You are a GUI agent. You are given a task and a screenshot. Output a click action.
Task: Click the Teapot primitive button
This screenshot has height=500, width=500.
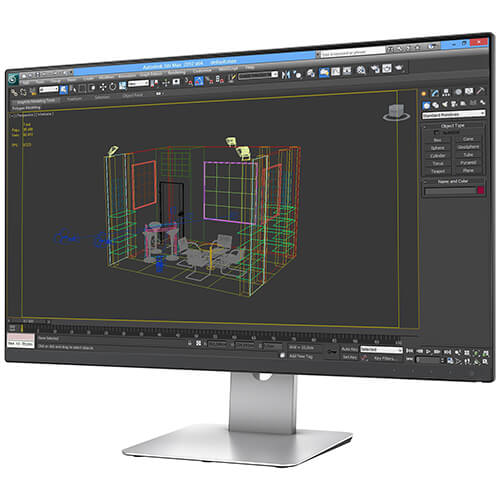pyautogui.click(x=438, y=171)
